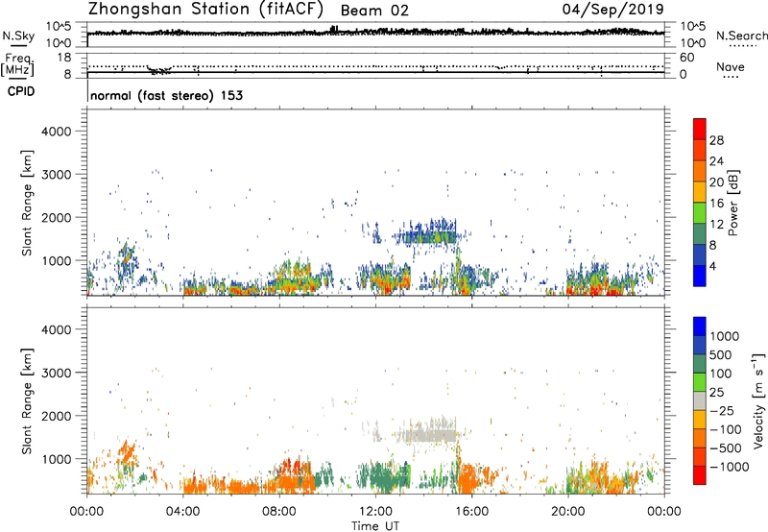Click the 2000 tick in velocity panel

point(56,416)
